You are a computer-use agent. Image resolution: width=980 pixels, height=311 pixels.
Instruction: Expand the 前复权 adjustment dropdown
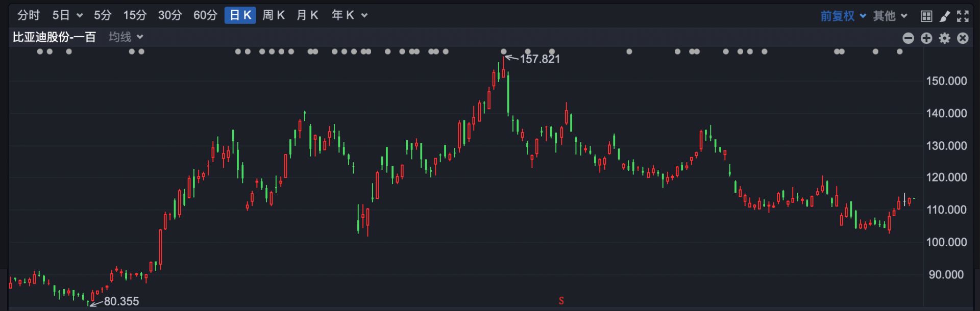pos(843,16)
